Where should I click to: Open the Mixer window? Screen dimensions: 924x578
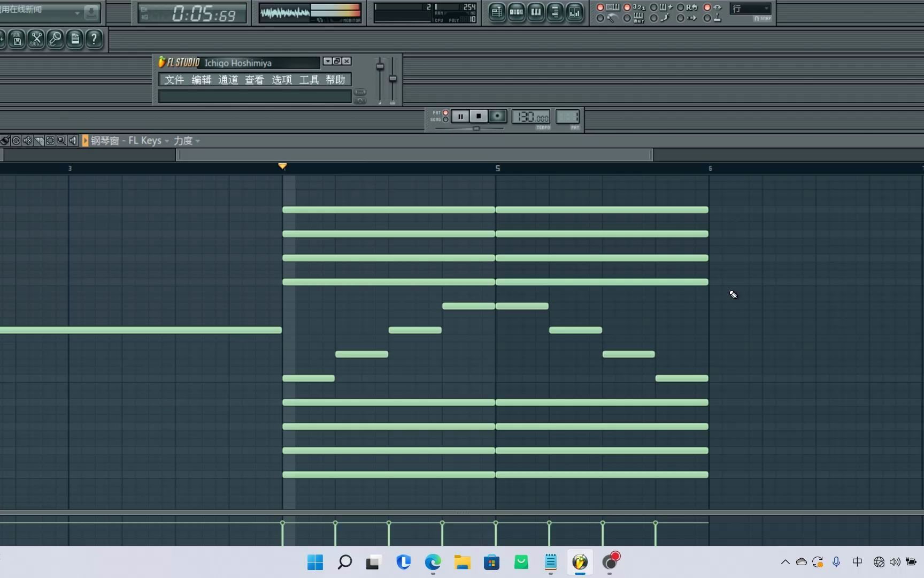pyautogui.click(x=574, y=12)
